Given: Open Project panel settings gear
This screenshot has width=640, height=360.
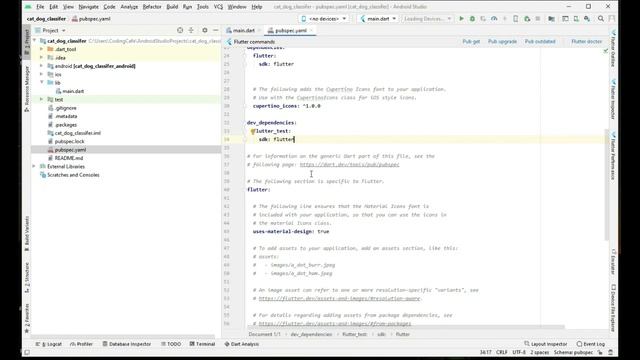Looking at the screenshot, I should click(x=205, y=30).
